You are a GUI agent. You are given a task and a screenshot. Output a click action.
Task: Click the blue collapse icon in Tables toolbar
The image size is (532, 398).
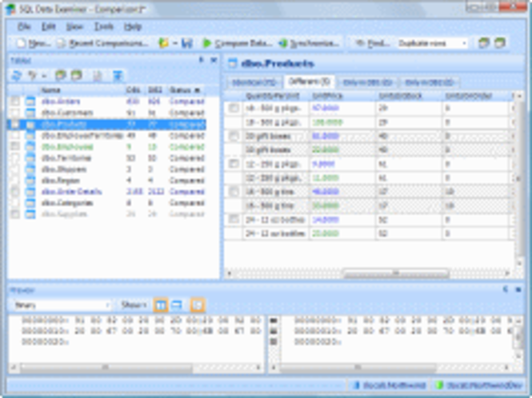(x=118, y=75)
